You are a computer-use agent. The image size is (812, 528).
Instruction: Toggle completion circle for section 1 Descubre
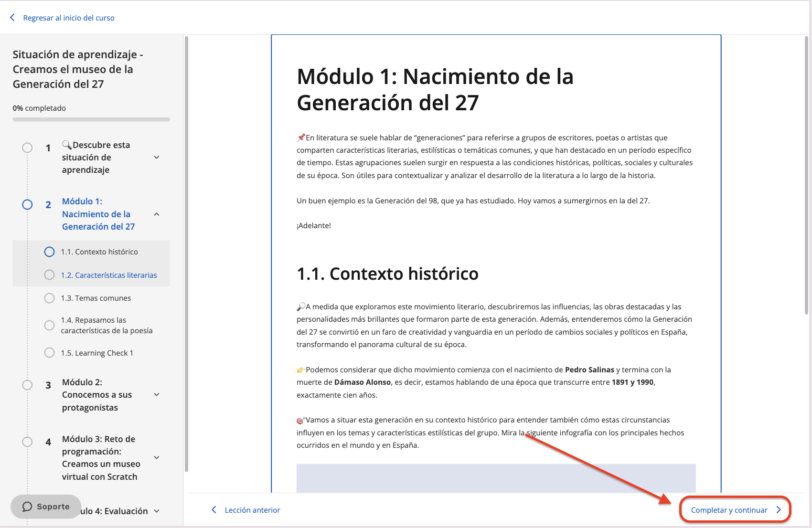pos(27,148)
